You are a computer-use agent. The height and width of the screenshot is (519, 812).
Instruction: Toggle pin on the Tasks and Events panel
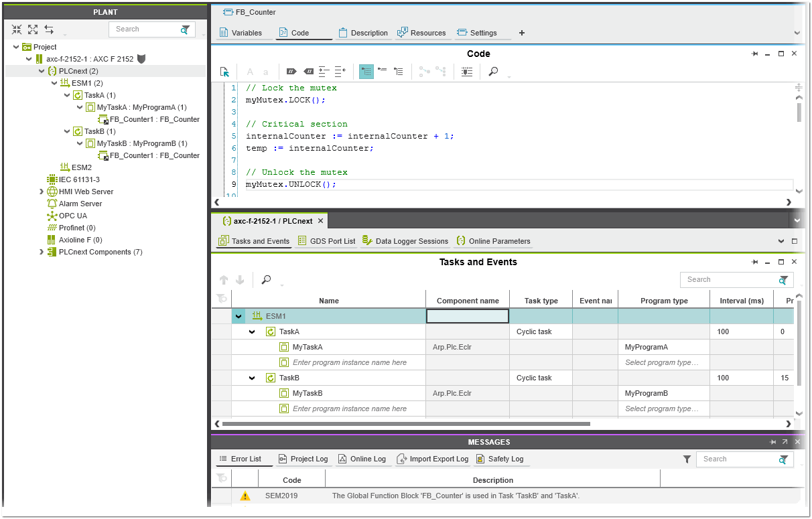(x=755, y=262)
